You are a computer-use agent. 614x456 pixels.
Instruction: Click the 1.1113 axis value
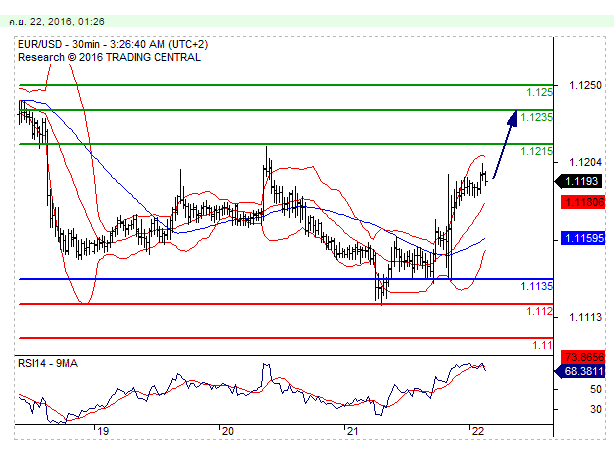tap(585, 317)
